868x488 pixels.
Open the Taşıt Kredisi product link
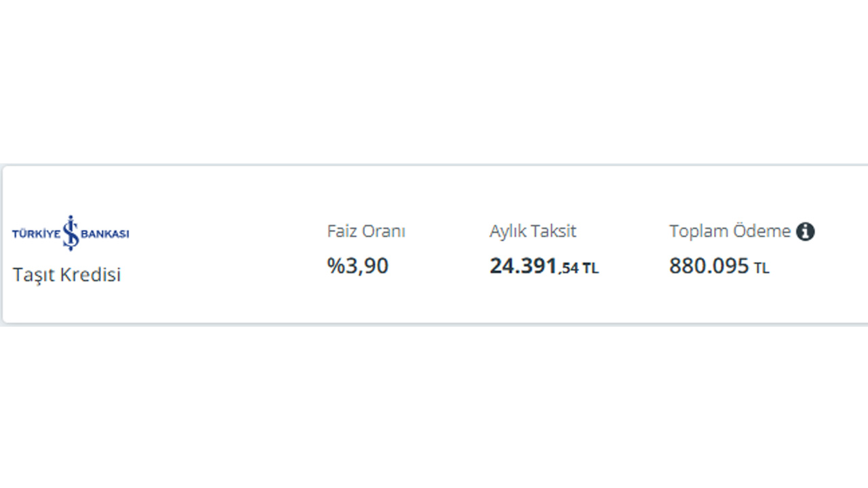(66, 274)
